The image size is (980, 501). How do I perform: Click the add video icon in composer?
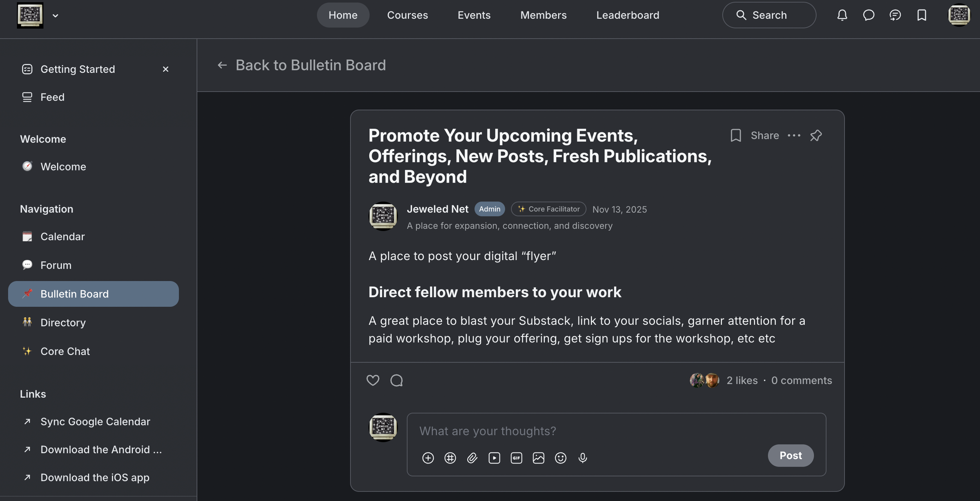[x=494, y=458]
